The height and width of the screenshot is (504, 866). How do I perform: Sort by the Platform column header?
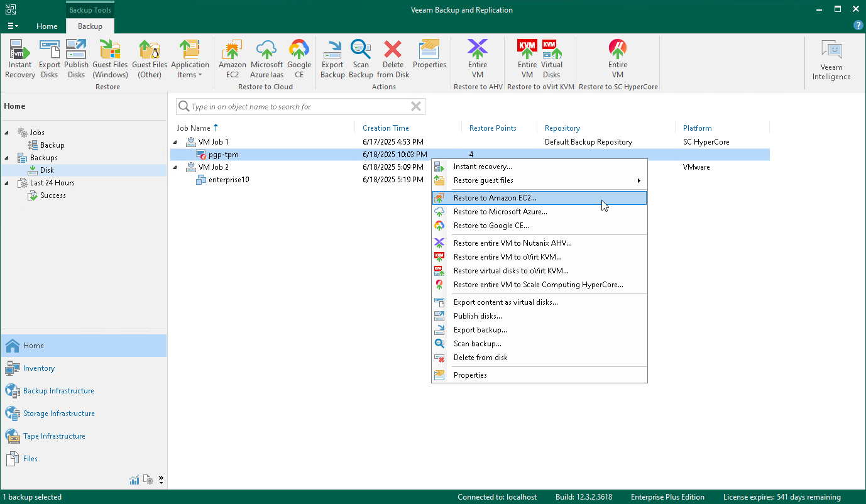698,128
